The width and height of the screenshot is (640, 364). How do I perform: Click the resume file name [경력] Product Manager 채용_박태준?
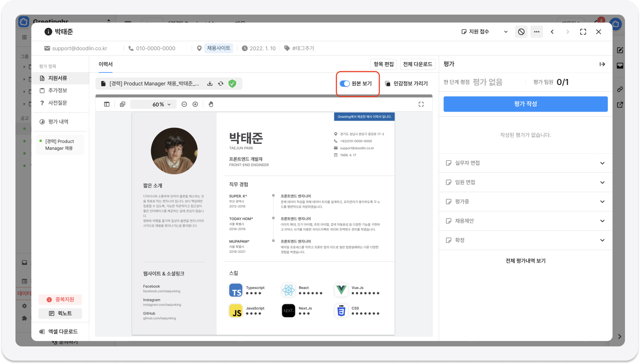pyautogui.click(x=154, y=84)
